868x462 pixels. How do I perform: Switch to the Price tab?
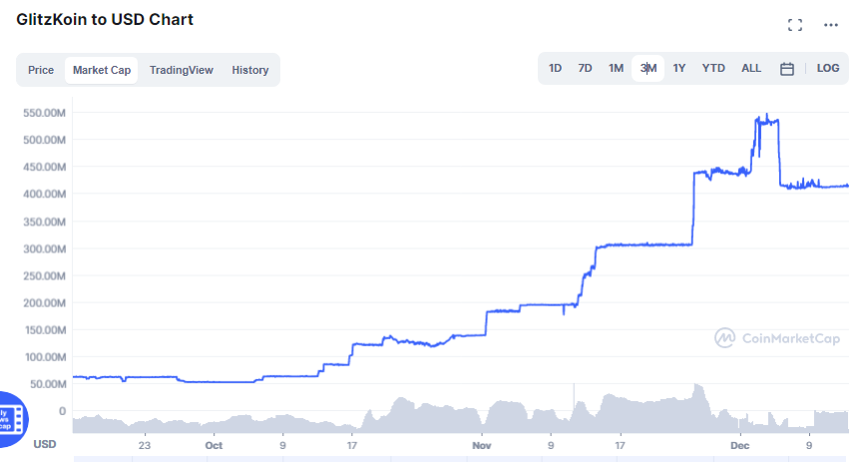click(41, 71)
